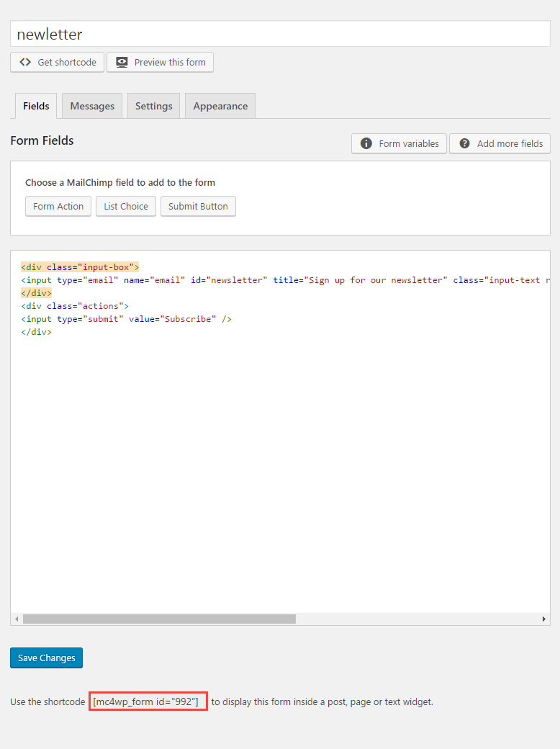Click the preview screen icon beside Preview this form

click(122, 62)
